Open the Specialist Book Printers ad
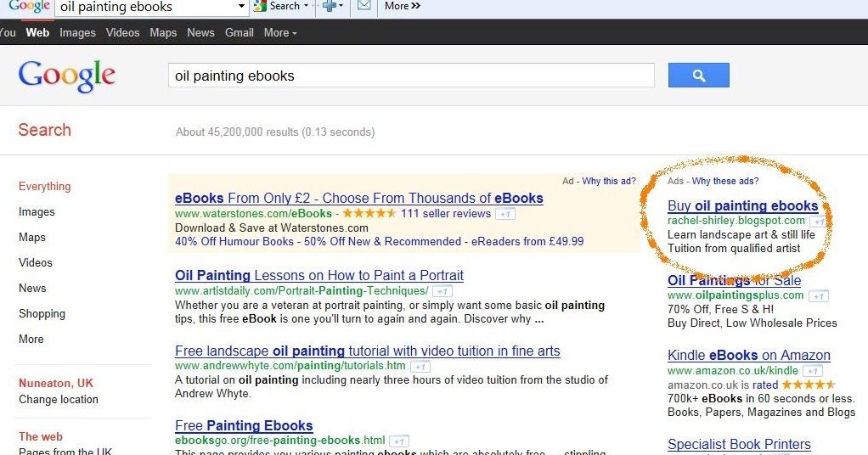The width and height of the screenshot is (868, 455). 739,445
